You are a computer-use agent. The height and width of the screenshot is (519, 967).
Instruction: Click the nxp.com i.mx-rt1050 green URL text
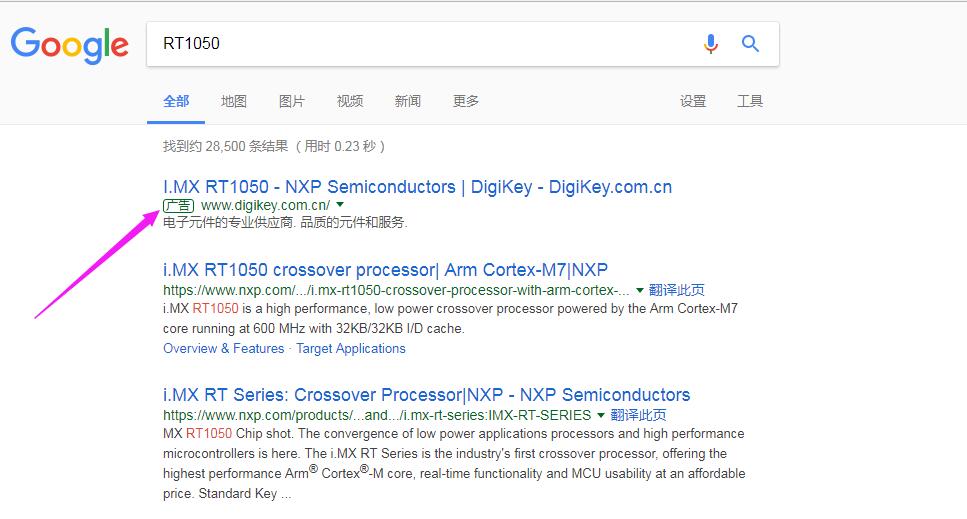[x=397, y=290]
